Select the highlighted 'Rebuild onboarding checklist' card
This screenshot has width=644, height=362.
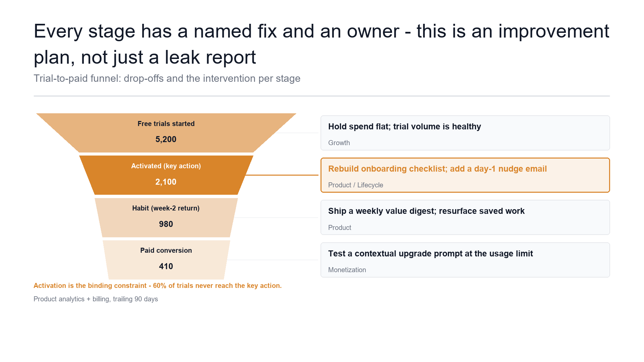[465, 175]
